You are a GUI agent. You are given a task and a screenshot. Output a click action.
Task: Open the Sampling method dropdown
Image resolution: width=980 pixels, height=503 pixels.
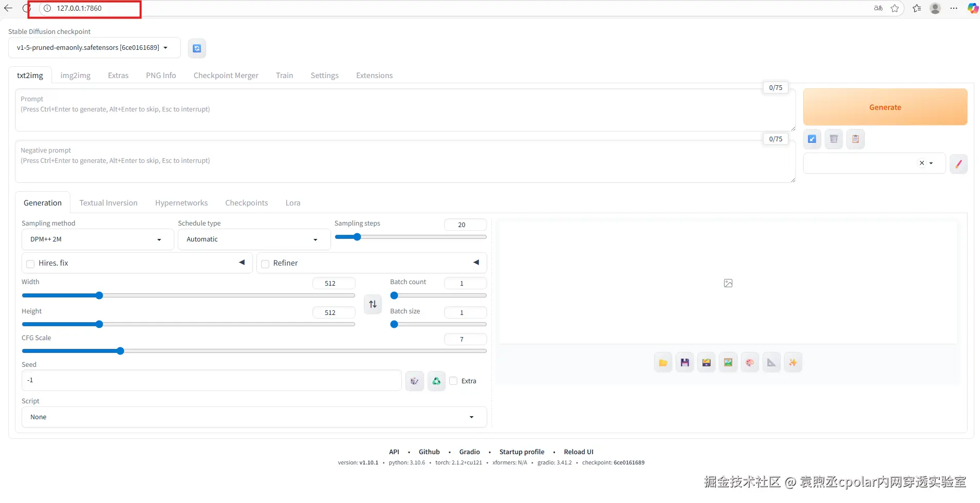(x=97, y=239)
